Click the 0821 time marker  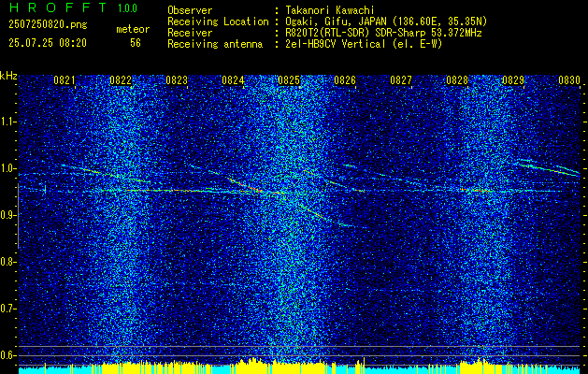[x=65, y=79]
